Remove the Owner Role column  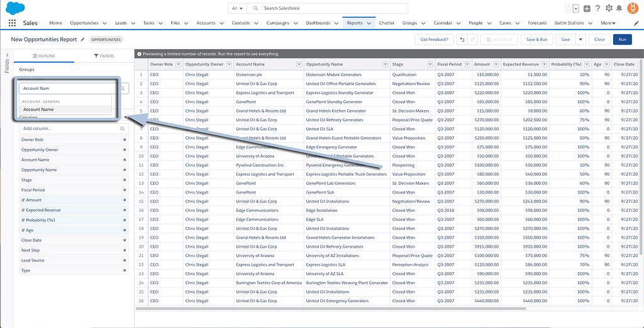[x=125, y=139]
